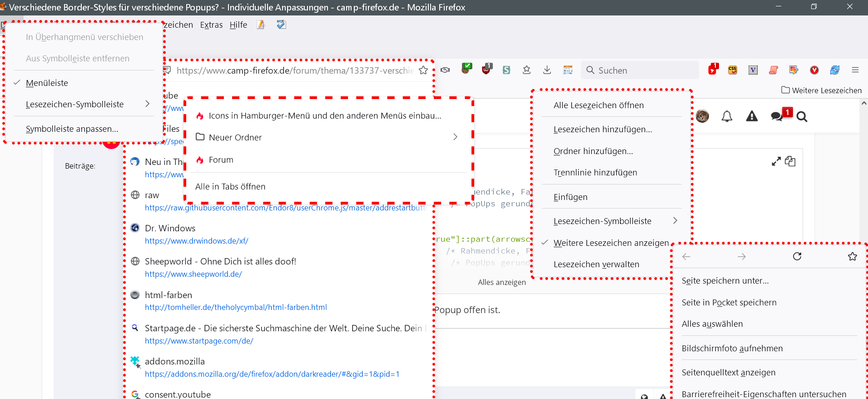
Task: Select Alle Lesezeichen öffnen
Action: 611,105
